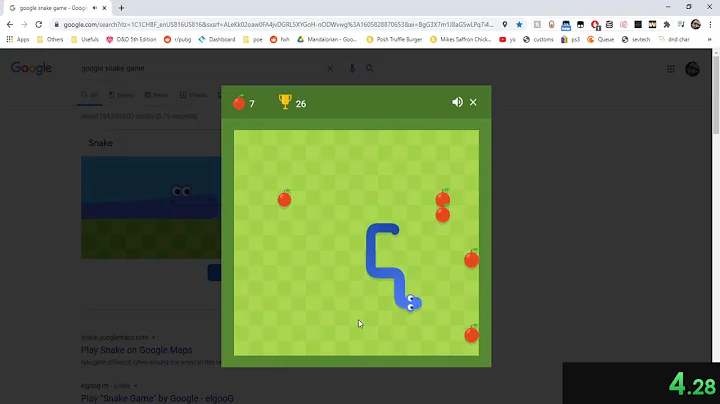Screen dimensions: 720x404
Task: Open the D&D 5th Edition bookmark
Action: tap(131, 39)
